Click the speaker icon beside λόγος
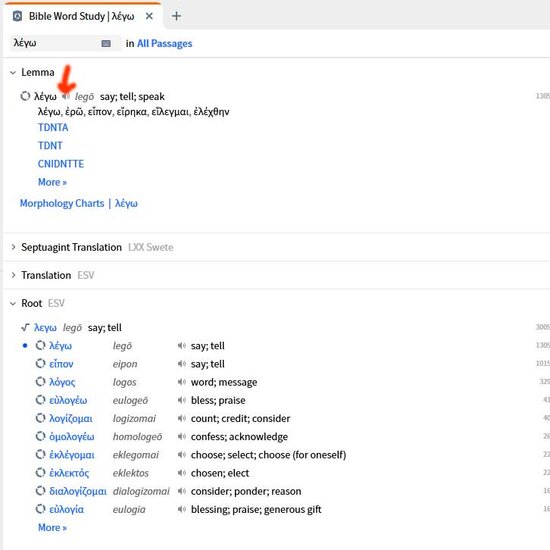 [x=181, y=382]
